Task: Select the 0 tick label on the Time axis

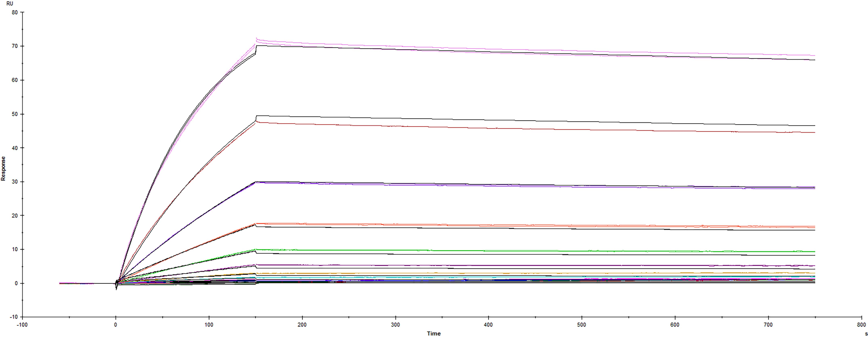Action: (x=116, y=325)
